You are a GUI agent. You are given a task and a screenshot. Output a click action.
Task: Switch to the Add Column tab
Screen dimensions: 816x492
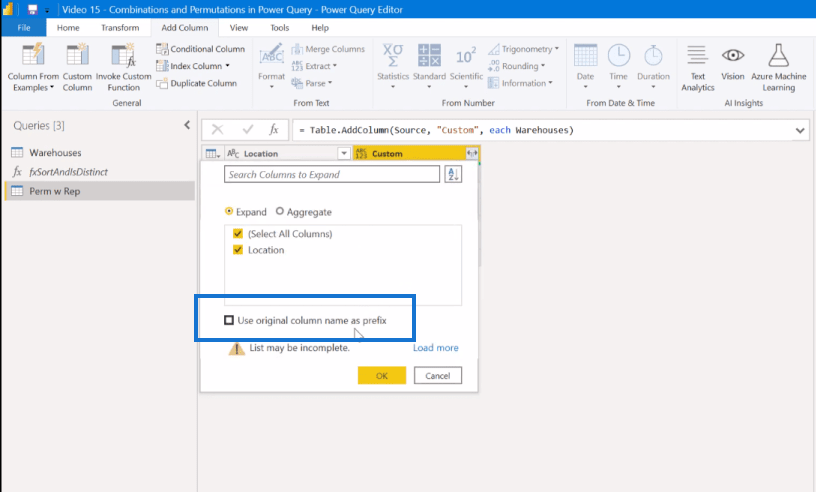tap(185, 28)
